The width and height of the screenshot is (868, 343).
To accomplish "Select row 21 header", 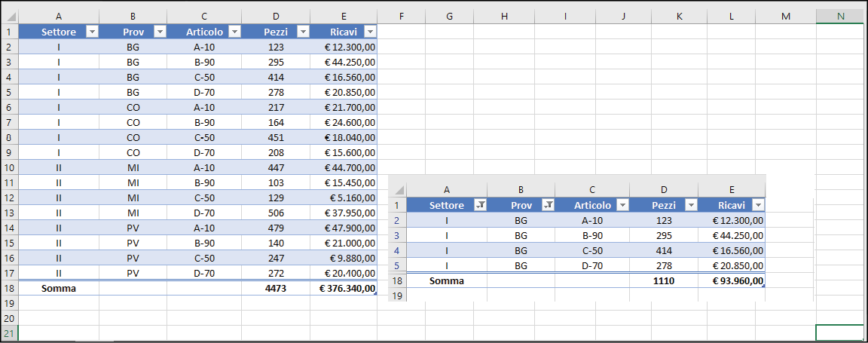I will [x=10, y=333].
